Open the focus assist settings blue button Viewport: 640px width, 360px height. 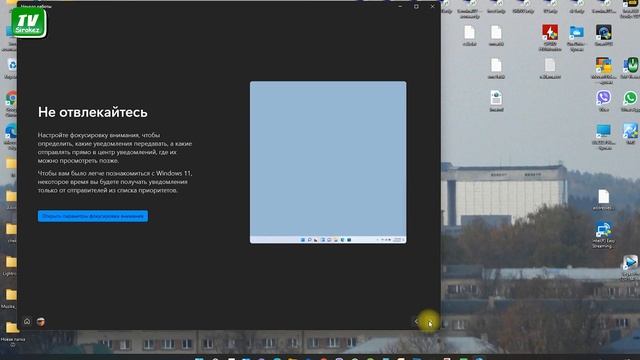point(93,216)
